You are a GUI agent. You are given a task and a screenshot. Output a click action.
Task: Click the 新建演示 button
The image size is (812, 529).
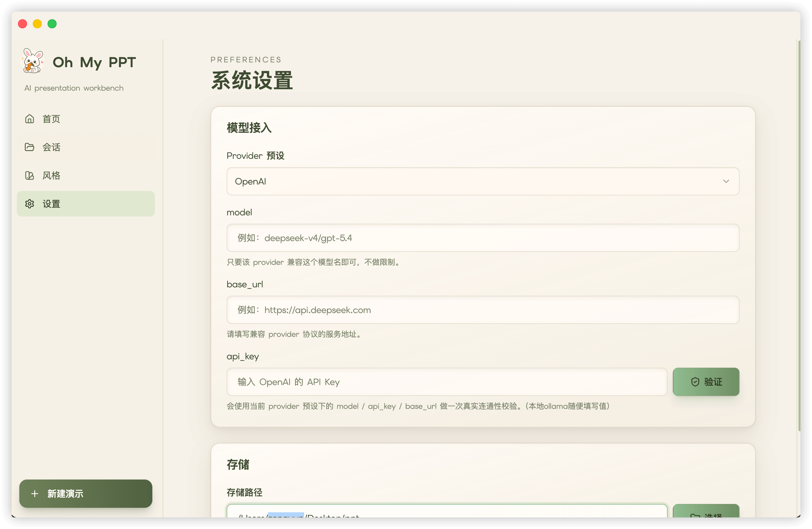pyautogui.click(x=86, y=494)
